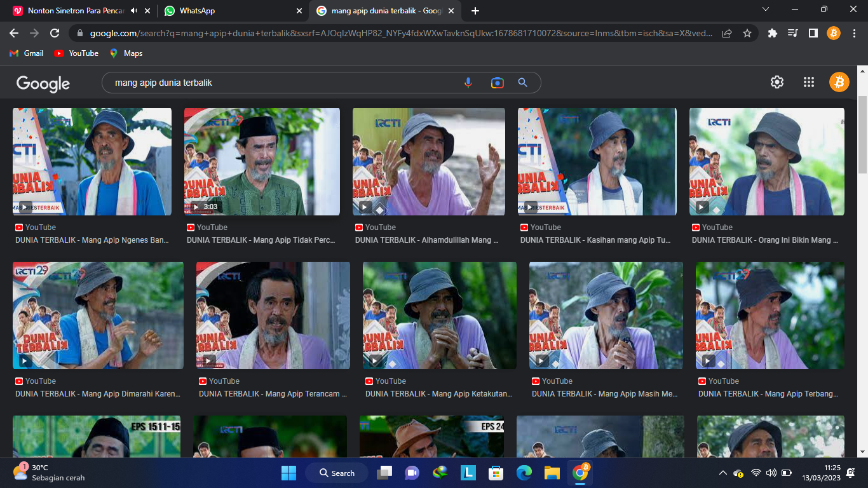Screen dimensions: 868x488
Task: Click the magnifier search button
Action: pos(522,83)
